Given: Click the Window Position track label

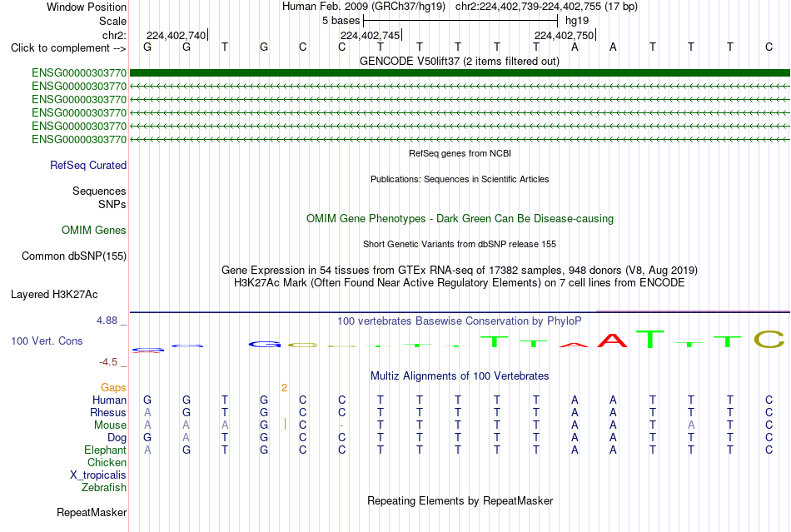Looking at the screenshot, I should coord(87,7).
